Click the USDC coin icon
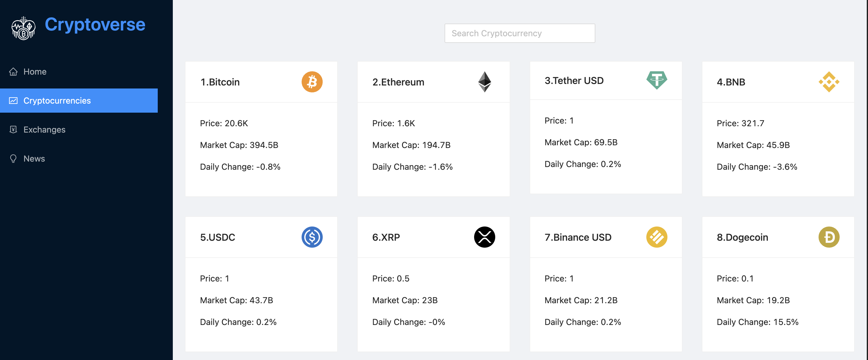The height and width of the screenshot is (360, 868). pyautogui.click(x=312, y=237)
